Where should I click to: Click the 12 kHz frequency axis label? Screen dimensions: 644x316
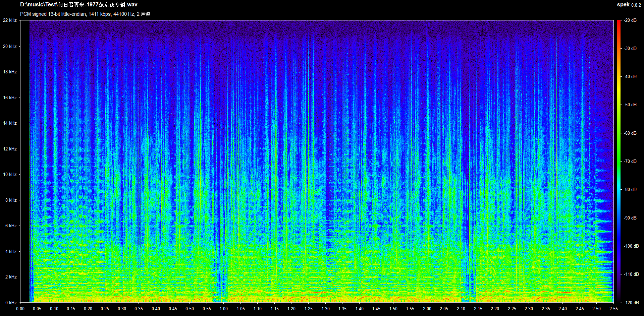click(x=10, y=149)
